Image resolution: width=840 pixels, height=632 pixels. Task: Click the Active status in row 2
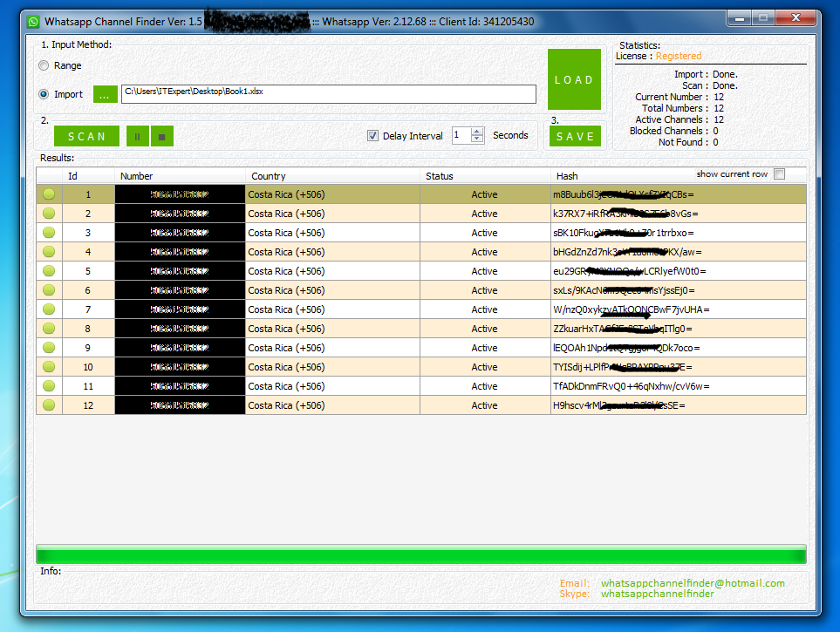pos(484,214)
